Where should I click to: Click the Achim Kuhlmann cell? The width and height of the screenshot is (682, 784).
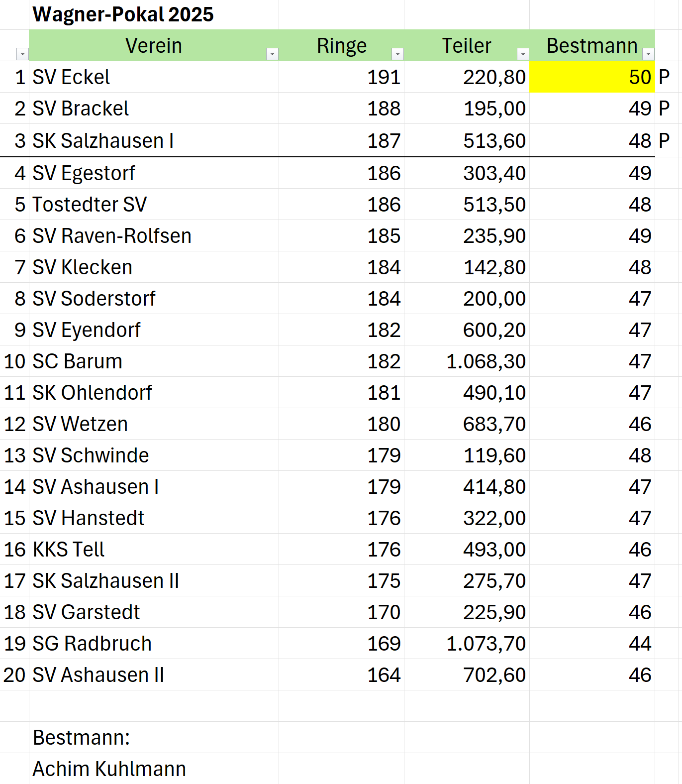[109, 769]
